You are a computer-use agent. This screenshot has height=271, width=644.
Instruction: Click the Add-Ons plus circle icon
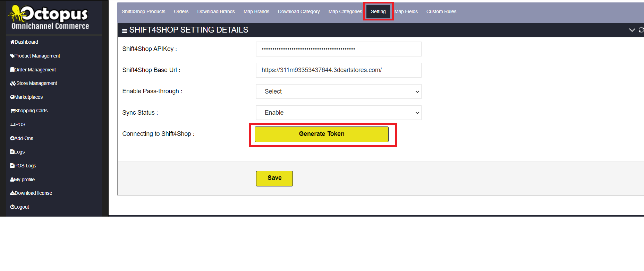tap(12, 138)
